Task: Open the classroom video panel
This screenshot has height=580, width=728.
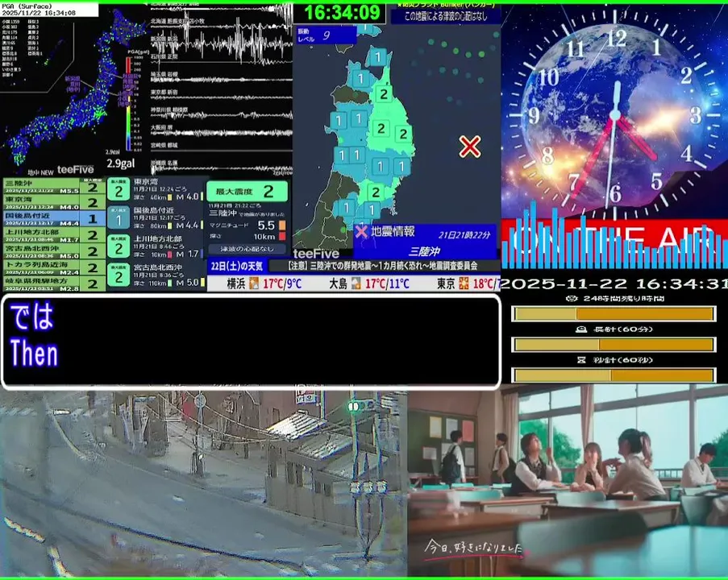Action: coord(568,481)
